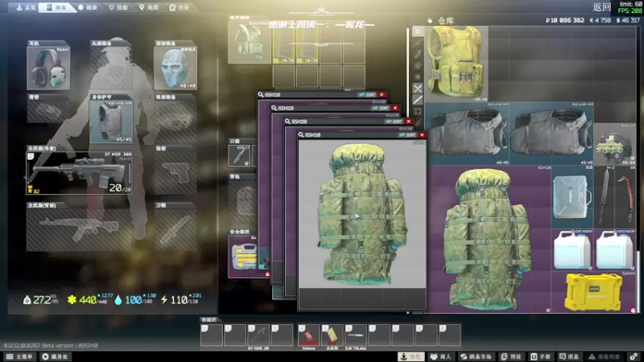Open the 预设 presets screen
This screenshot has height=362, width=644.
[511, 356]
